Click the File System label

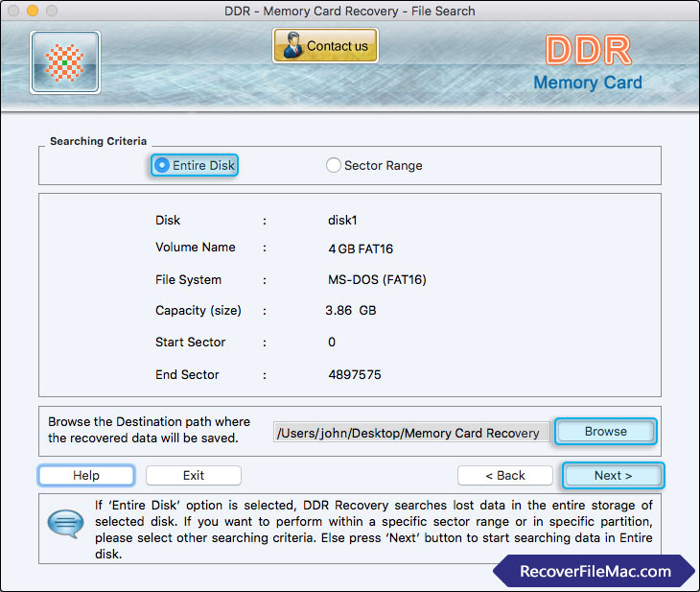(188, 280)
